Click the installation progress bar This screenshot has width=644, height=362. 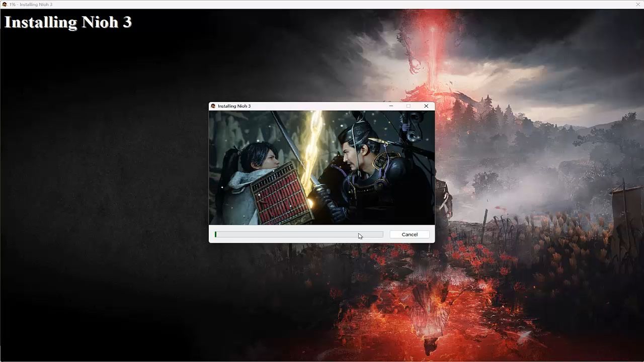299,234
